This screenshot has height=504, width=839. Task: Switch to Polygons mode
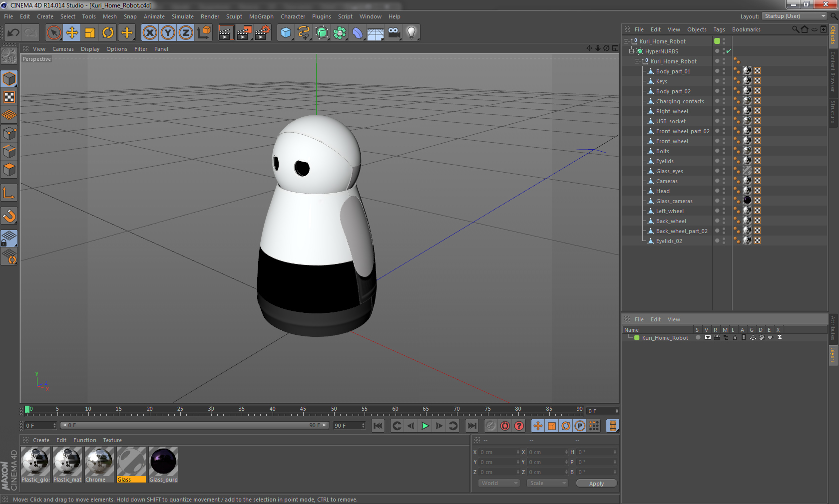(9, 170)
